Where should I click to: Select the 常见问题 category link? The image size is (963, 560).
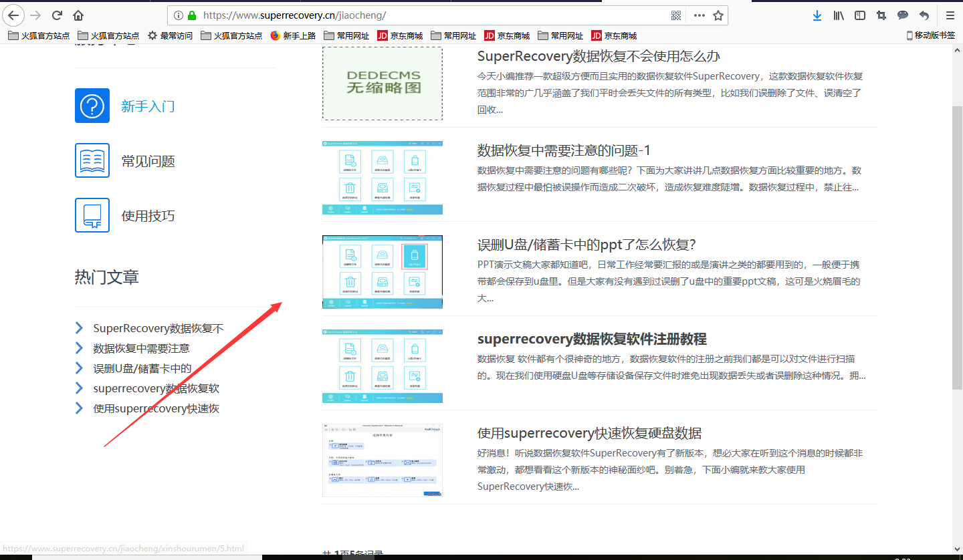[x=148, y=161]
